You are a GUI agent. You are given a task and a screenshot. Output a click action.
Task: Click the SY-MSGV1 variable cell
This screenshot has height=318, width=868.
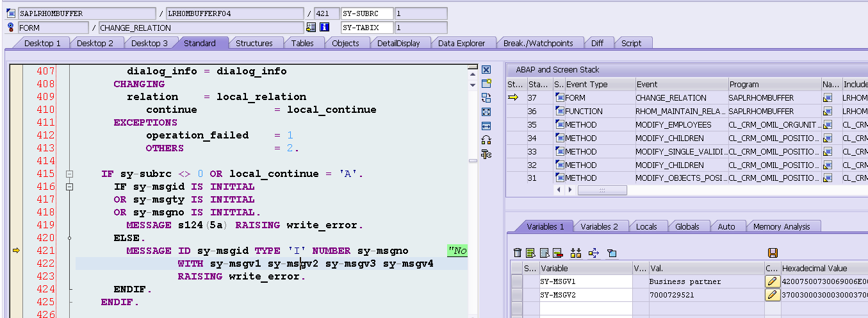(x=585, y=281)
